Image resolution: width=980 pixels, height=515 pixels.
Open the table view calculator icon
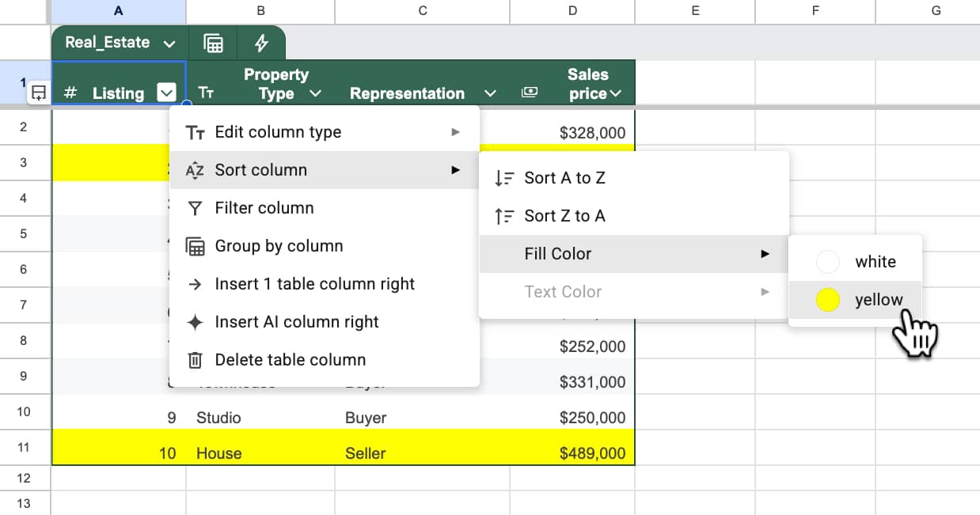coord(213,43)
